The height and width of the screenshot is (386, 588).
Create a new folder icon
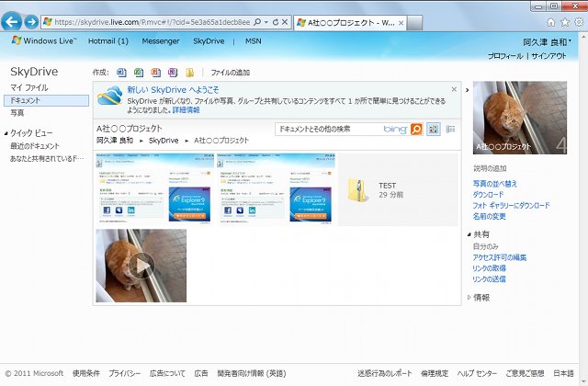[190, 73]
